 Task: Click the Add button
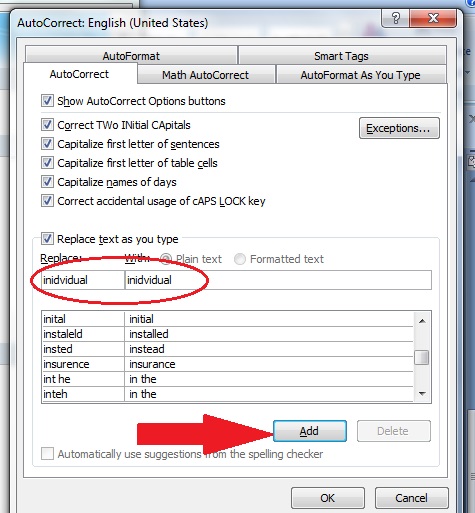pos(310,431)
